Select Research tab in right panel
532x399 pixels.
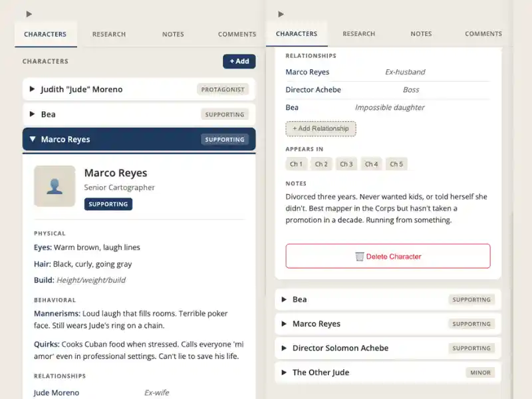click(359, 33)
